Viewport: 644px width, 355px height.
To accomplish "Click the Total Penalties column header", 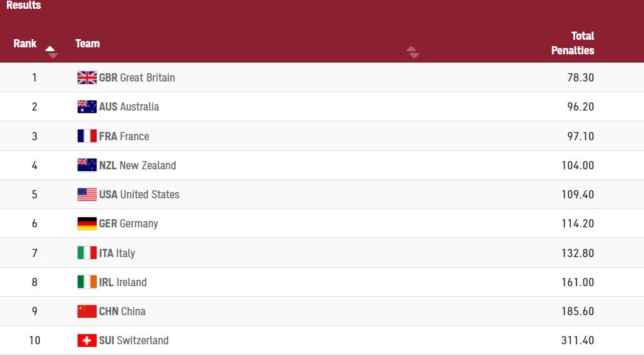I will (573, 43).
